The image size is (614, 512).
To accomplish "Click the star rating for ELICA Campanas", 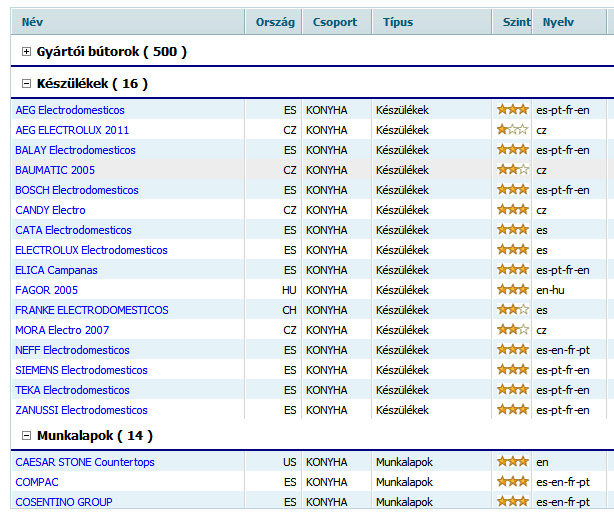I will (513, 269).
